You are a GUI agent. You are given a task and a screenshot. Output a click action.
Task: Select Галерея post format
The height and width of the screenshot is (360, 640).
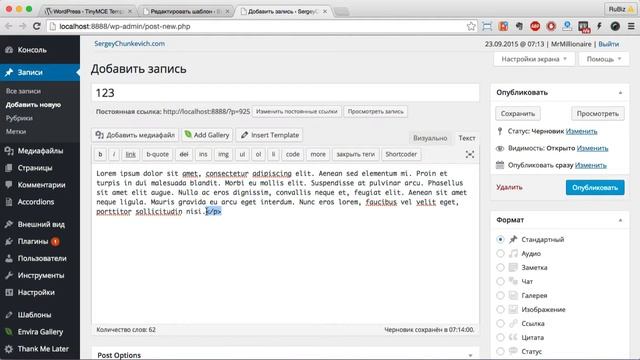[x=500, y=295]
